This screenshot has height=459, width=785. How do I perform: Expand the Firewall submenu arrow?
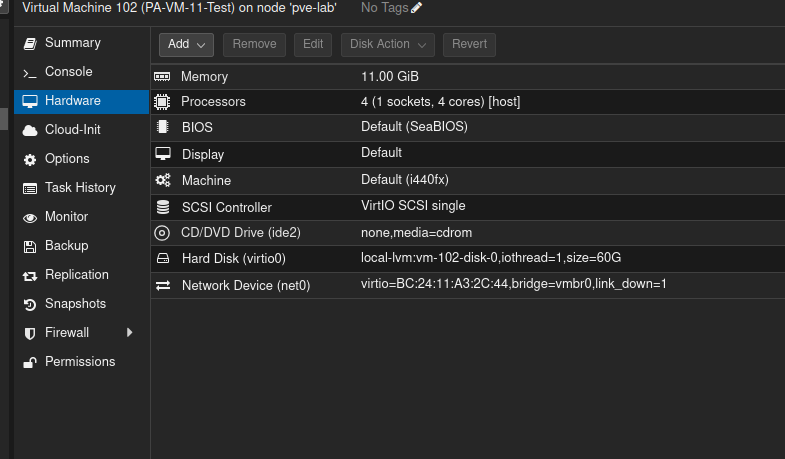(130, 332)
